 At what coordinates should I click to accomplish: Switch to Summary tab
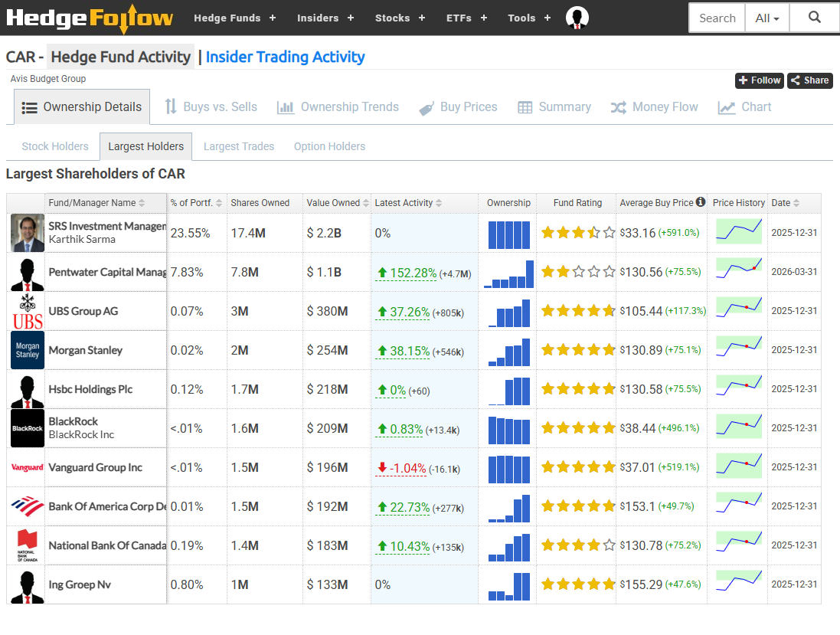pos(554,106)
